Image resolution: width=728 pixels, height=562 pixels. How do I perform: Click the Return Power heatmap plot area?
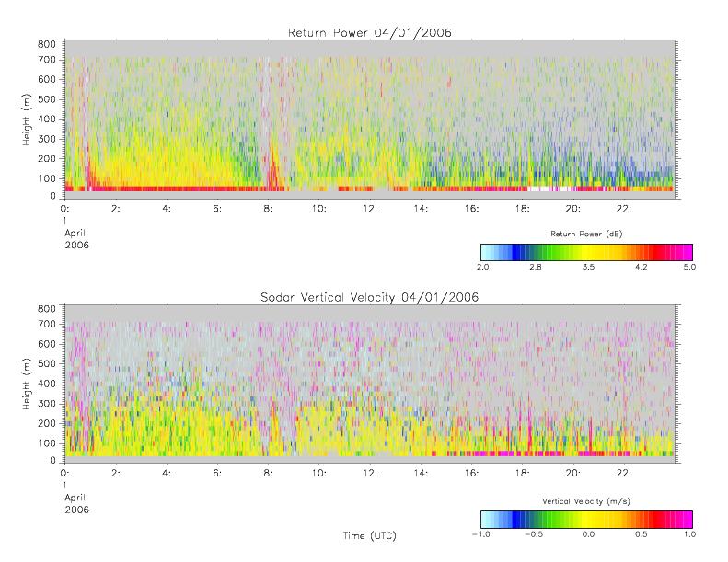coord(370,120)
